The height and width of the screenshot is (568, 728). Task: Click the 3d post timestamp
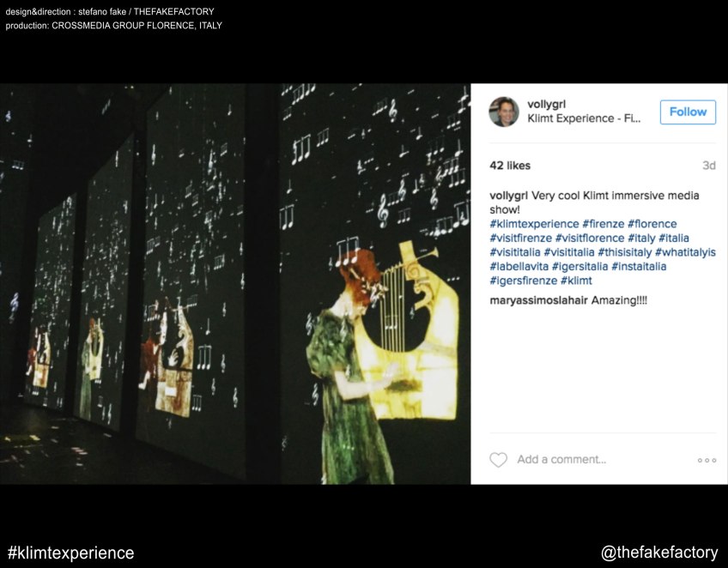[708, 166]
